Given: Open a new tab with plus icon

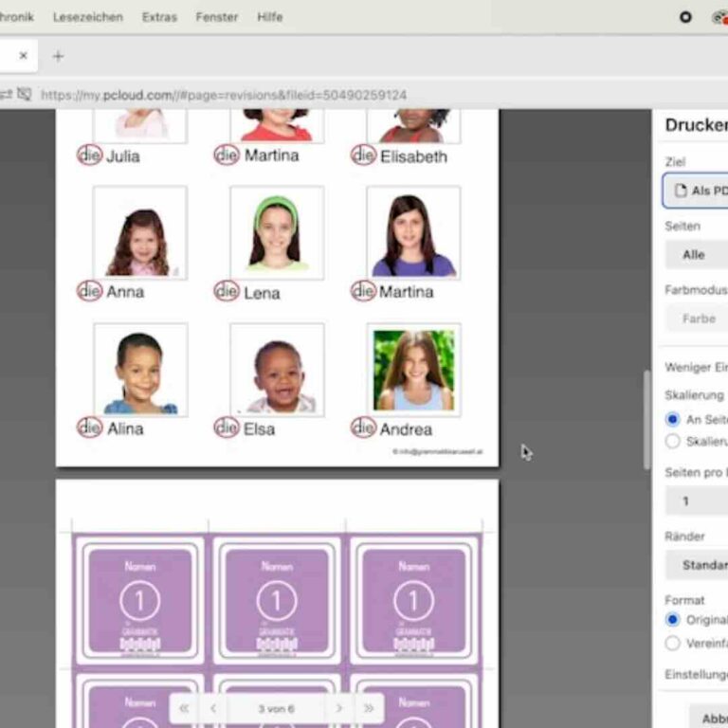Looking at the screenshot, I should pos(58,56).
